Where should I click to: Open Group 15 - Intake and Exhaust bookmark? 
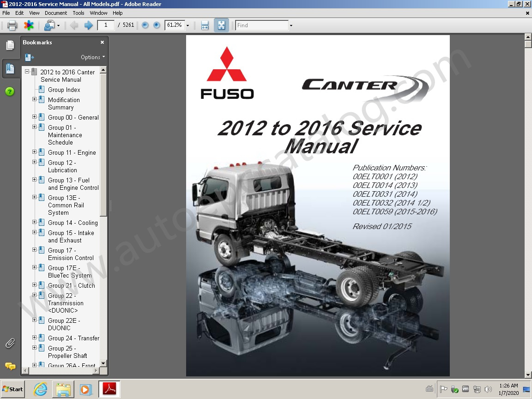[x=71, y=236]
